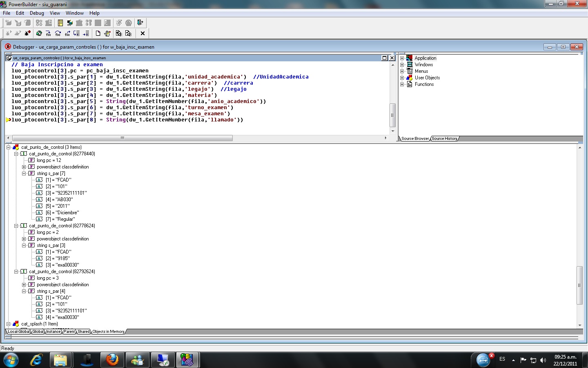The image size is (588, 368).
Task: Open the Help menu
Action: (94, 13)
